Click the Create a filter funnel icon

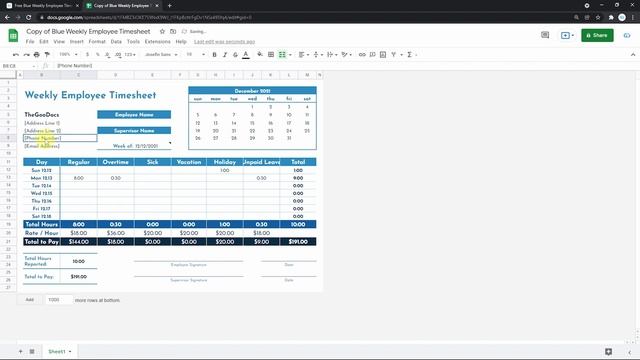(x=393, y=55)
